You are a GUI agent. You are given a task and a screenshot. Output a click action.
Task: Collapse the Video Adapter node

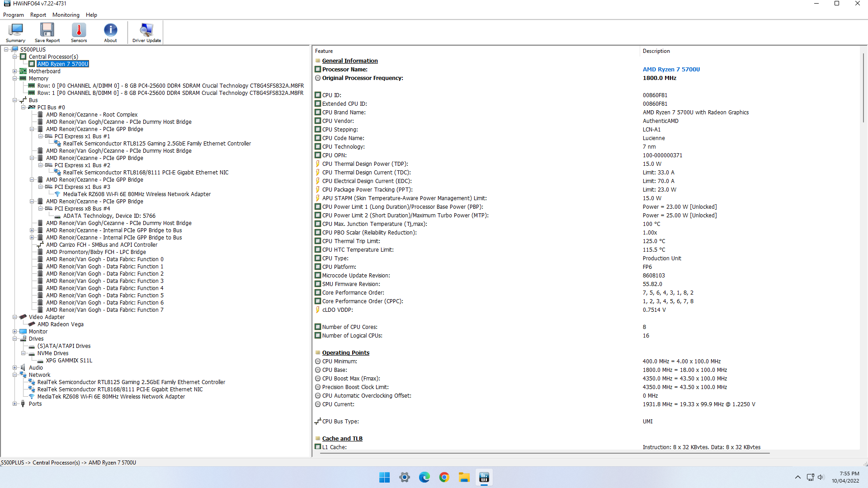point(15,317)
